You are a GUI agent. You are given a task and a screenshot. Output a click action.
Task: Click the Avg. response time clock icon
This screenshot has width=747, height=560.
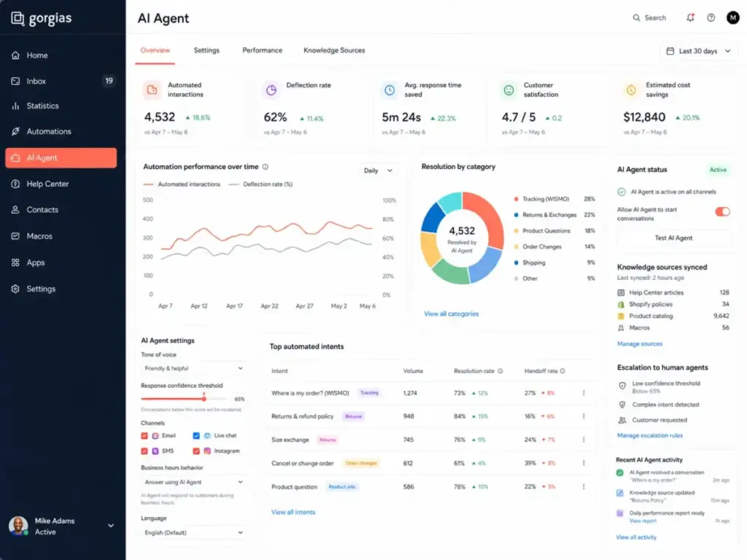coord(390,90)
